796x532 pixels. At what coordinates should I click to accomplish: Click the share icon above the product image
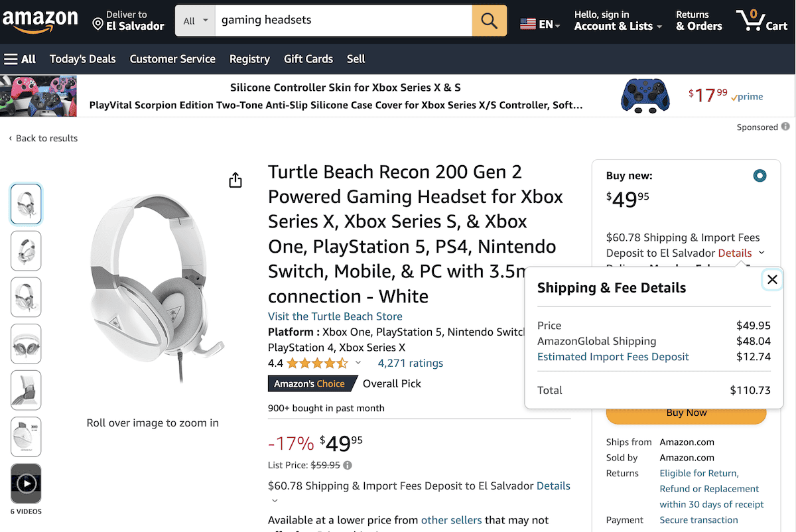(x=235, y=180)
